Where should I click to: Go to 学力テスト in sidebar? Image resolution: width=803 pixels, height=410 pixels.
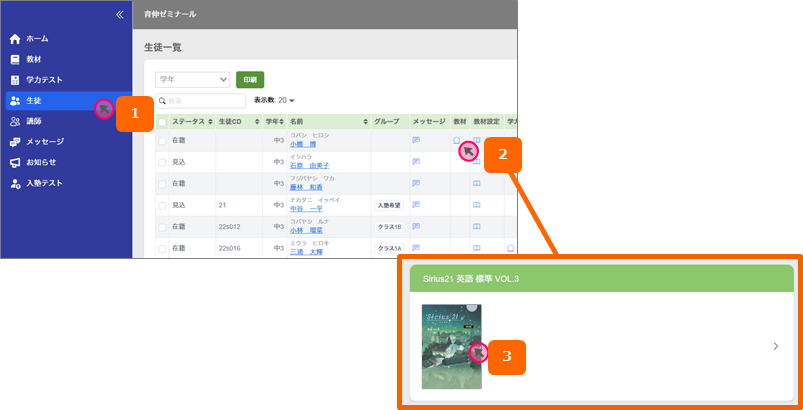click(43, 80)
